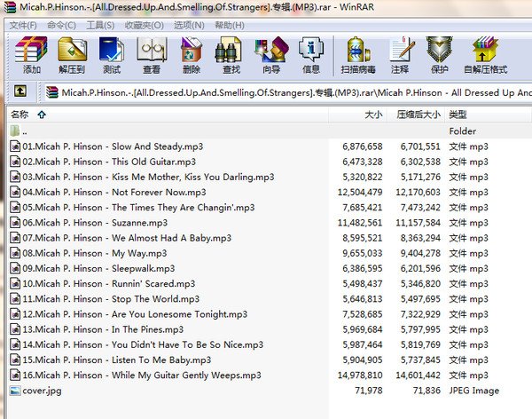Open the 文件(F) menu
This screenshot has width=532, height=419.
[x=23, y=25]
